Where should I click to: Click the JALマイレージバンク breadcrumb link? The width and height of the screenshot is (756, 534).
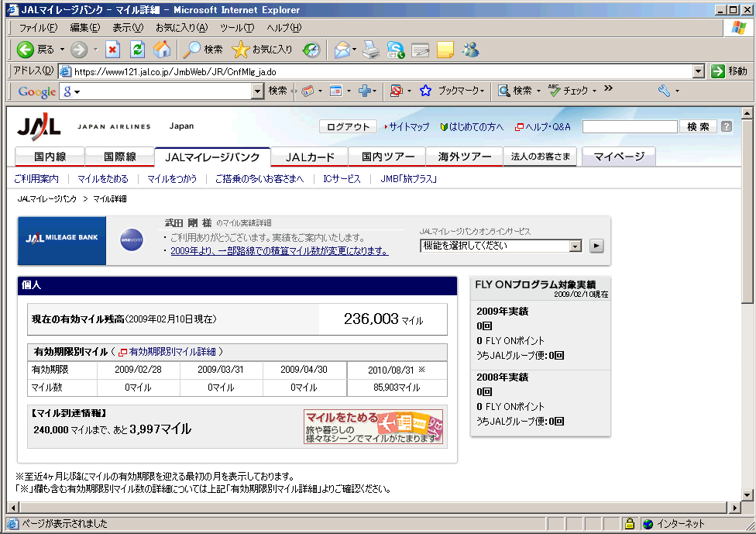click(46, 198)
